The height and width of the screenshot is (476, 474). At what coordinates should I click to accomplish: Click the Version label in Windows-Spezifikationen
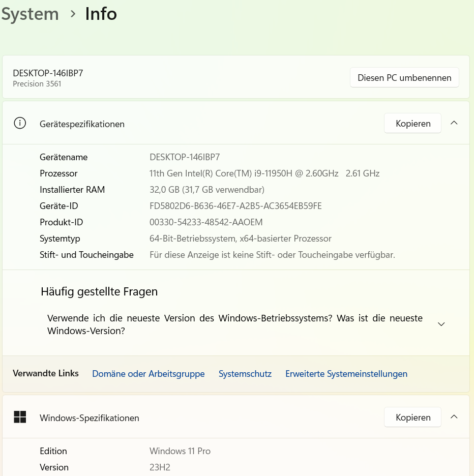pos(54,467)
